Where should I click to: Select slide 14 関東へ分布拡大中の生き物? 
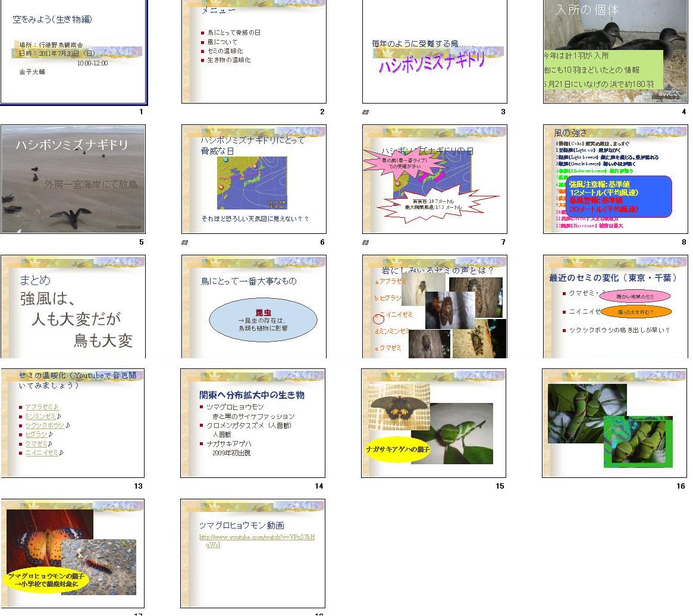253,423
